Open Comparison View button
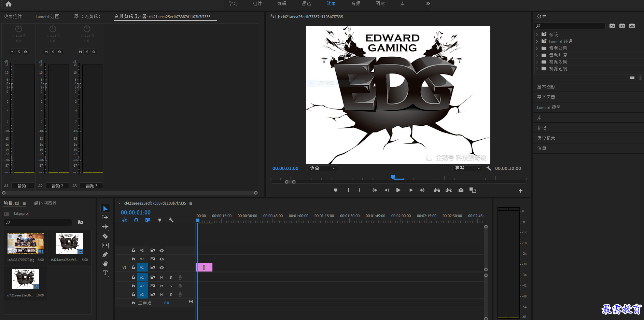644x320 pixels. pos(473,190)
